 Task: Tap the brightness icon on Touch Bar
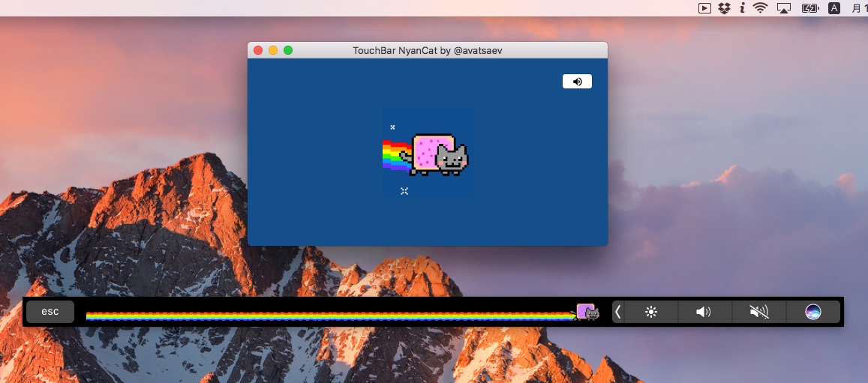click(651, 313)
